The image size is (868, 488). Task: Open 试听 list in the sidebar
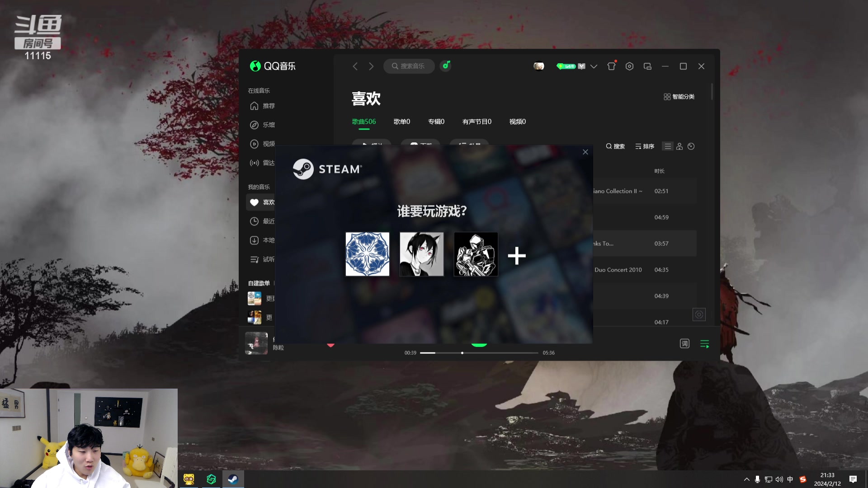click(262, 259)
